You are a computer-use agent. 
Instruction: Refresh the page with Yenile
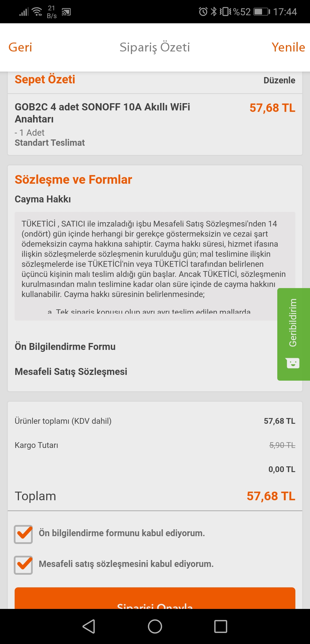[288, 47]
